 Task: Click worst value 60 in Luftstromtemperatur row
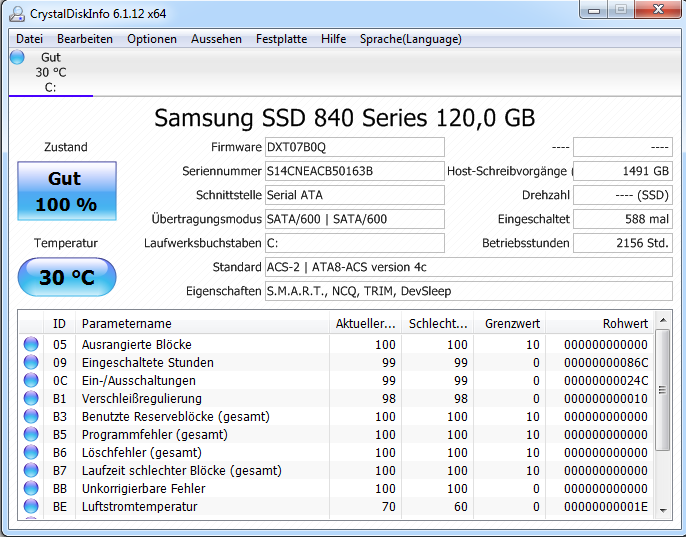pos(460,506)
